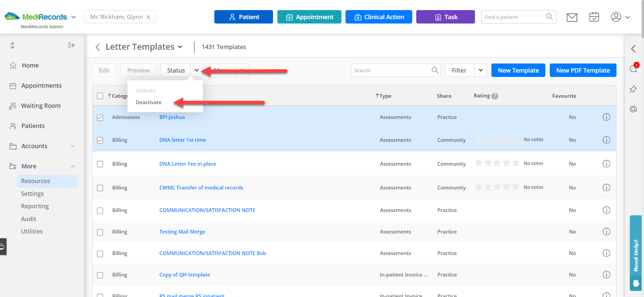Show info for DNA Letter Fee in place
The image size is (644, 297).
point(606,164)
